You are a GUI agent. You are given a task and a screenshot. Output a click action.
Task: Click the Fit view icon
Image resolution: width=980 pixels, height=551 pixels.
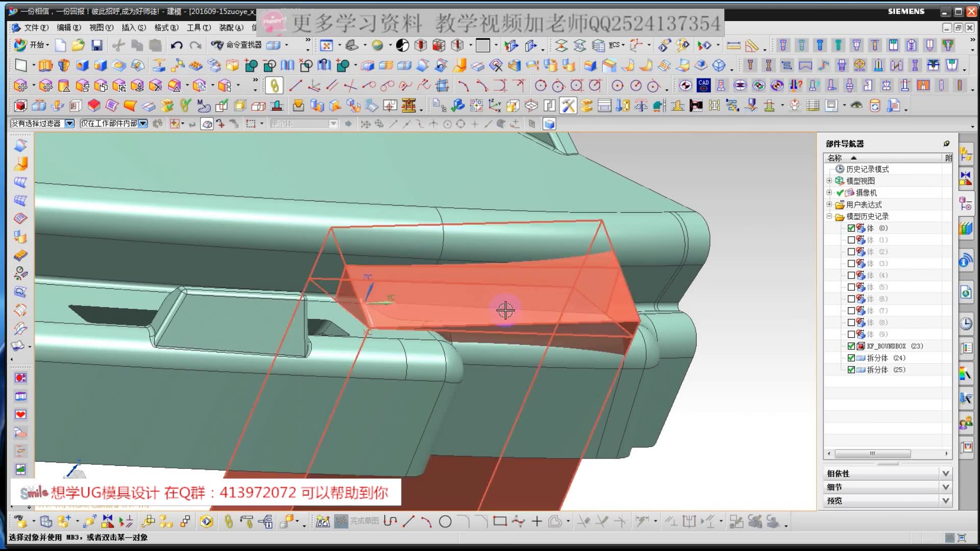[x=327, y=45]
